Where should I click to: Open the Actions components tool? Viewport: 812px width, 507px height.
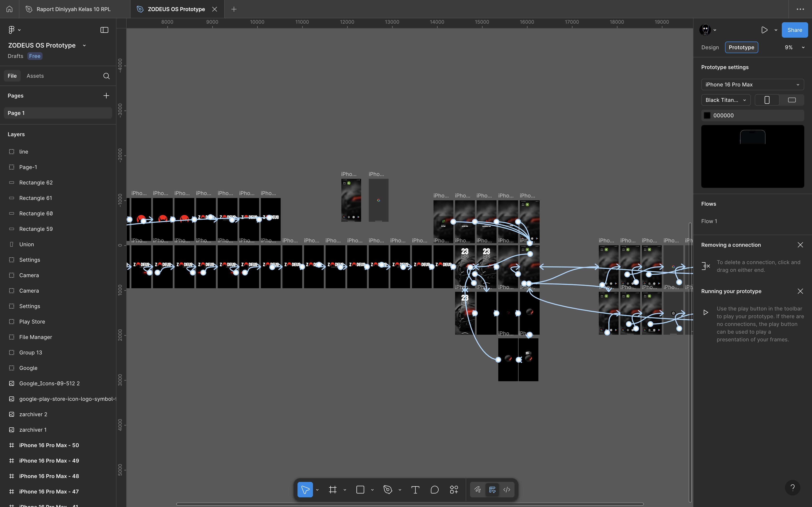454,490
